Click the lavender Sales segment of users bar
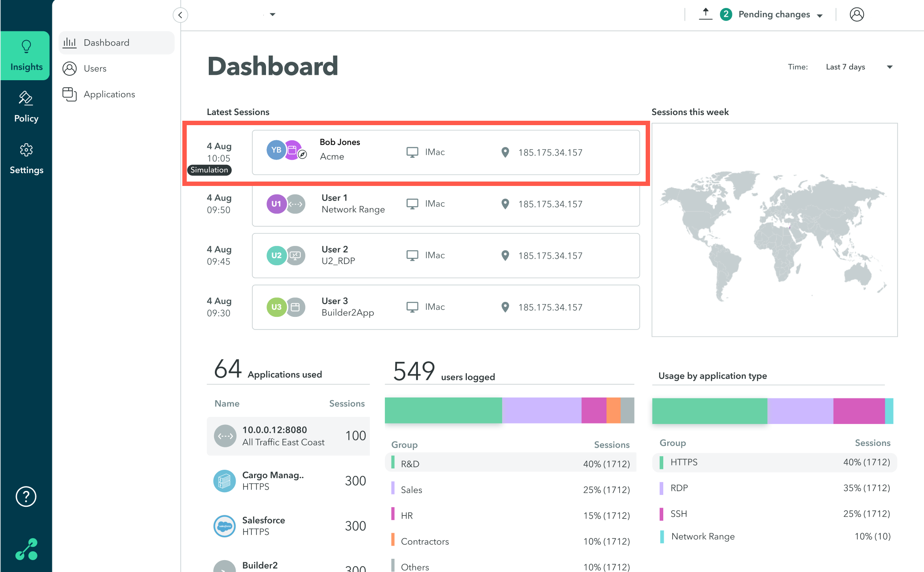924x572 pixels. [541, 410]
